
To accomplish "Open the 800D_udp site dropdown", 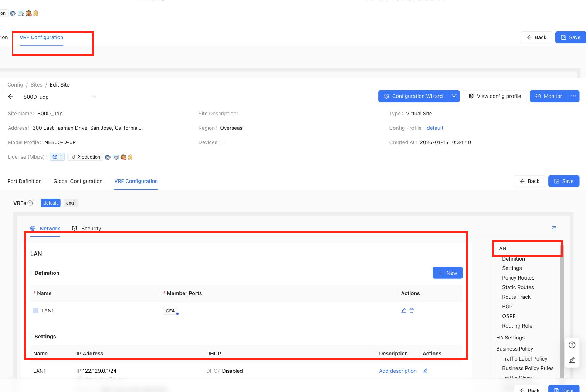I will coord(59,97).
